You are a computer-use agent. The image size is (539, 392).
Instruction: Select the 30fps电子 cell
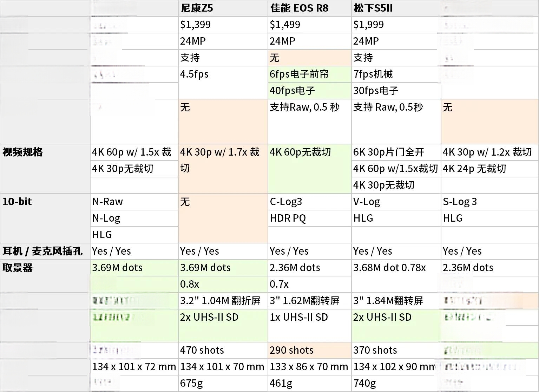point(396,91)
